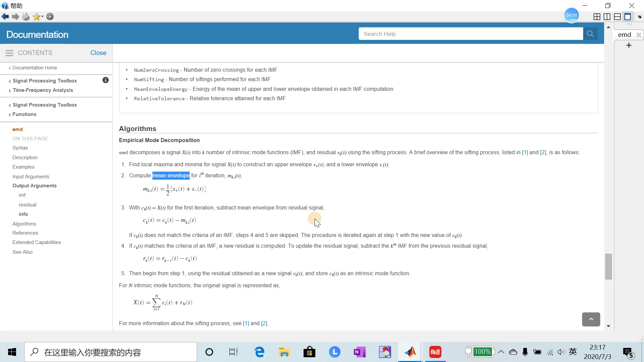Click Close link in contents panel
Viewport: 644px width, 362px height.
pos(98,53)
